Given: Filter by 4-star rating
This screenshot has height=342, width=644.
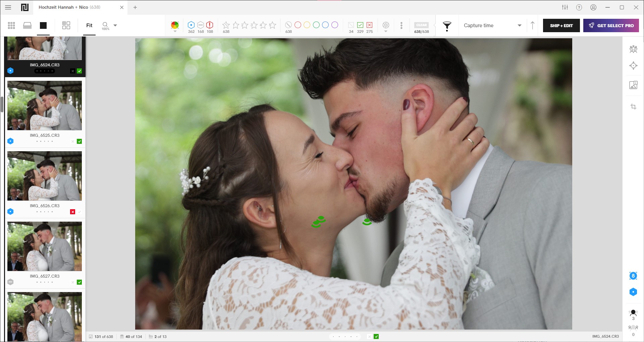Looking at the screenshot, I should click(x=263, y=25).
